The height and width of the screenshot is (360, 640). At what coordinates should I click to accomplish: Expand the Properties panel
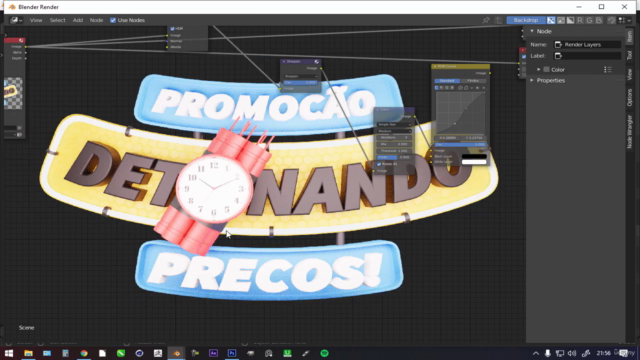coord(532,80)
